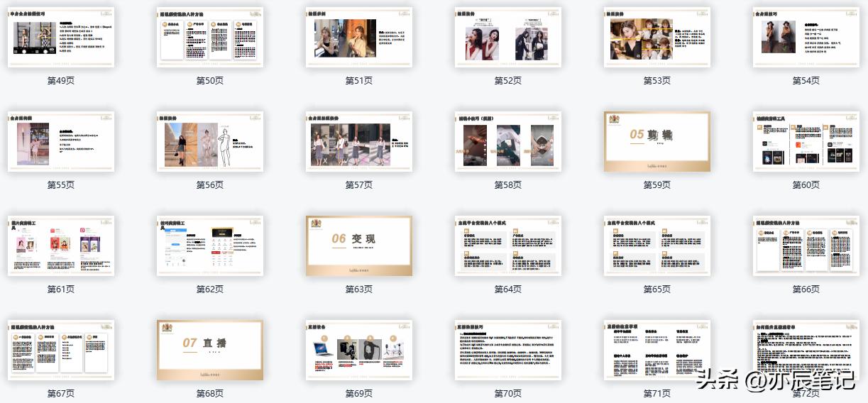The height and width of the screenshot is (403, 868).
Task: Select the caption text 第51页
Action: tap(359, 81)
